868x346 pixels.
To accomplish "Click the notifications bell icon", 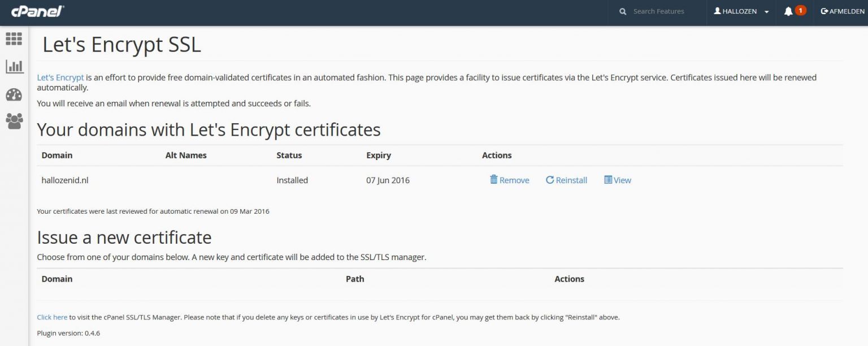I will pos(788,11).
